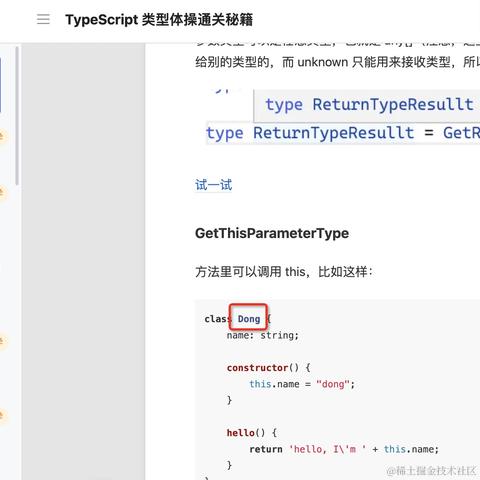
Task: Click the 试一试 link
Action: coord(214,185)
